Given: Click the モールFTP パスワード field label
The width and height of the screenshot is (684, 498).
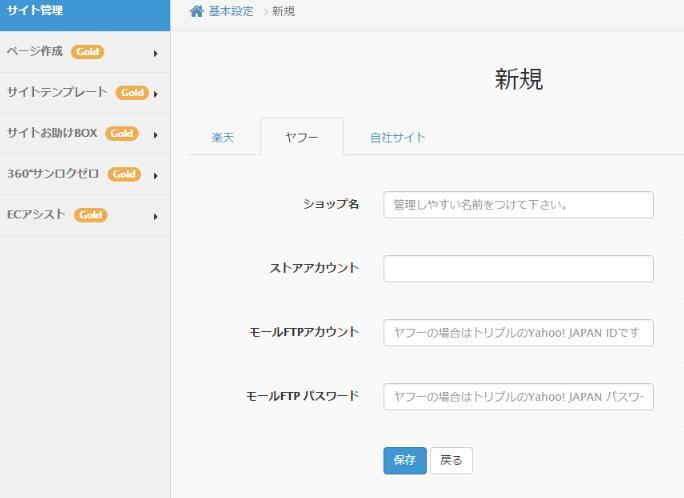Looking at the screenshot, I should pos(302,396).
